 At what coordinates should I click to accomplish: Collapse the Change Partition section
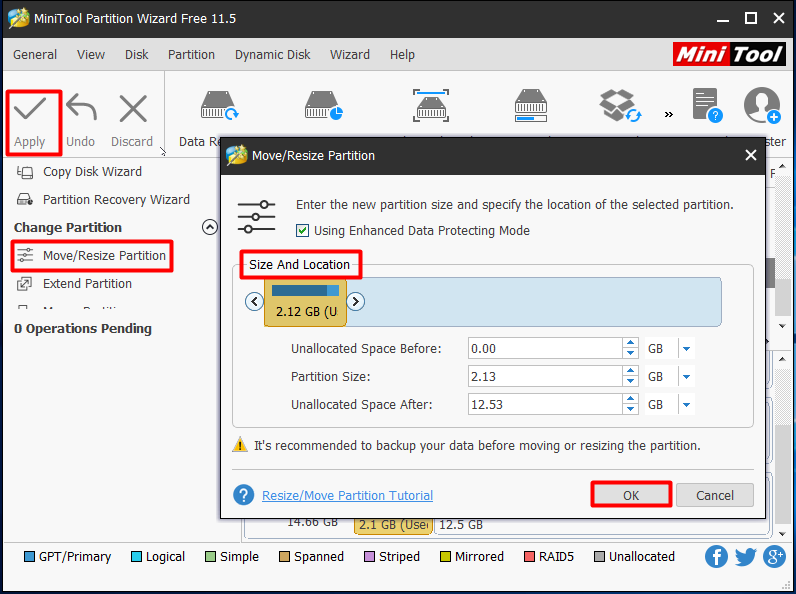point(210,227)
